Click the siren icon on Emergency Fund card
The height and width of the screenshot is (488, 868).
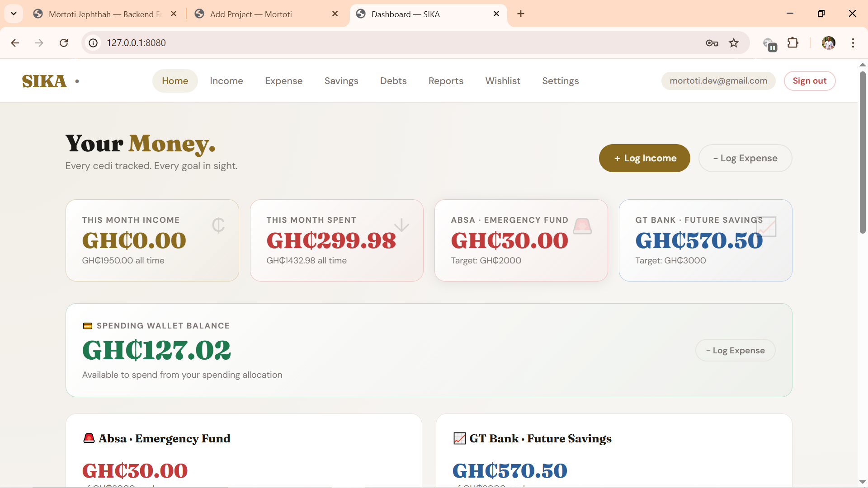[582, 226]
